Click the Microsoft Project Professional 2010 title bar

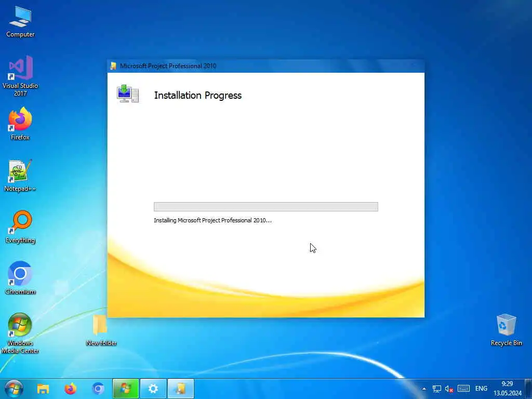point(265,66)
